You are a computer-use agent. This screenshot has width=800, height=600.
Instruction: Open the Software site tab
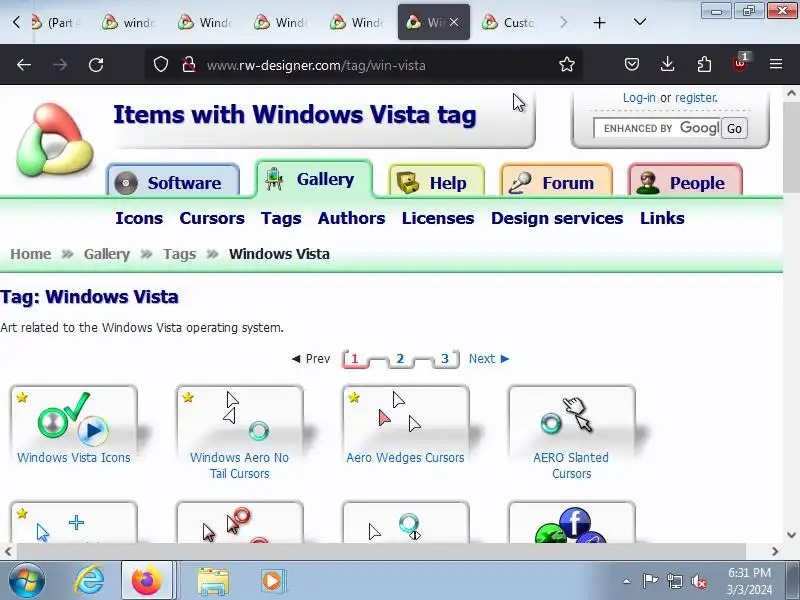point(173,182)
